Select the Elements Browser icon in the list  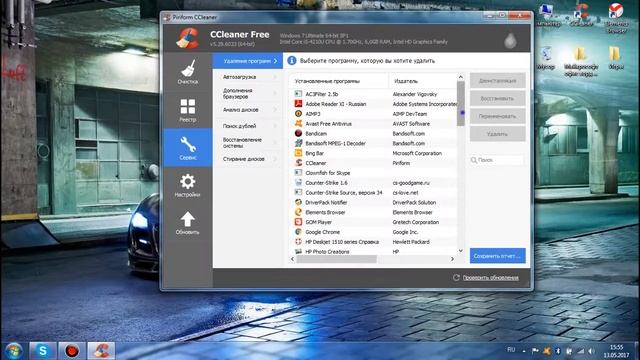(x=298, y=212)
